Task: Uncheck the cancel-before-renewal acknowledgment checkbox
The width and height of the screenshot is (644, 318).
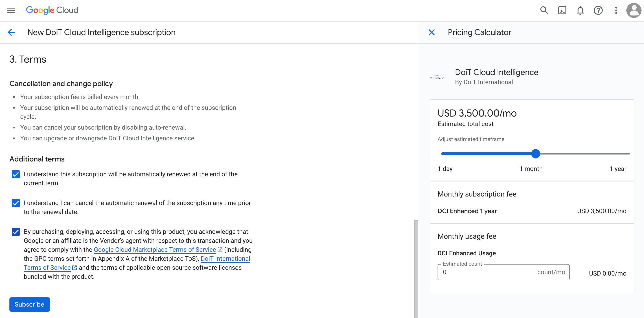Action: [x=15, y=203]
